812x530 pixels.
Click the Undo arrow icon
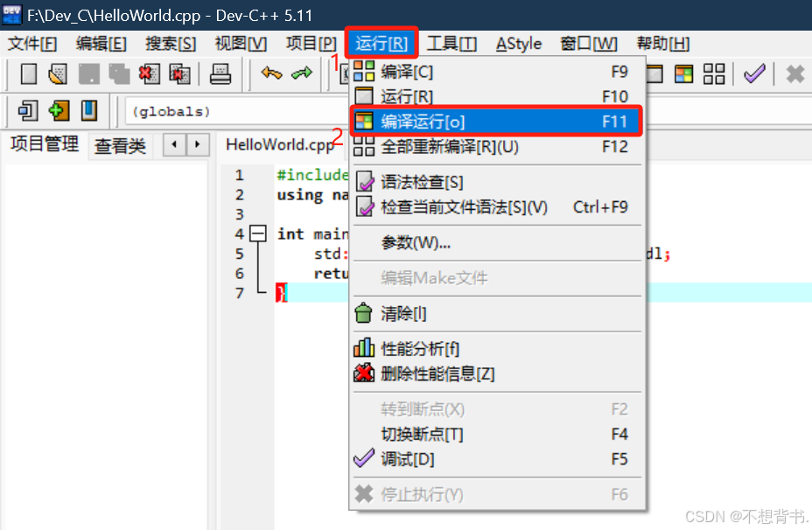271,73
